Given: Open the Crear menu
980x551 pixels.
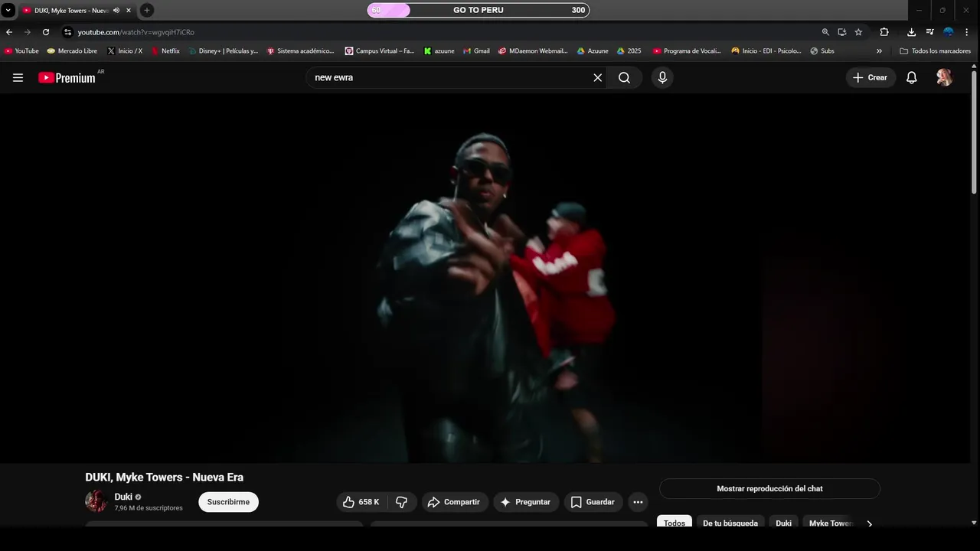Looking at the screenshot, I should pyautogui.click(x=871, y=77).
